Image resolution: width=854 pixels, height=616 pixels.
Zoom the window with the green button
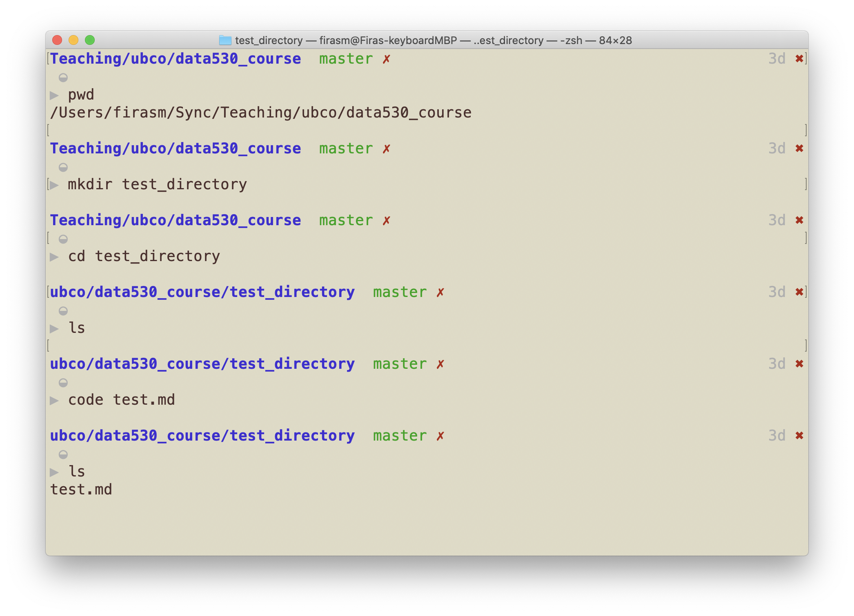point(90,40)
